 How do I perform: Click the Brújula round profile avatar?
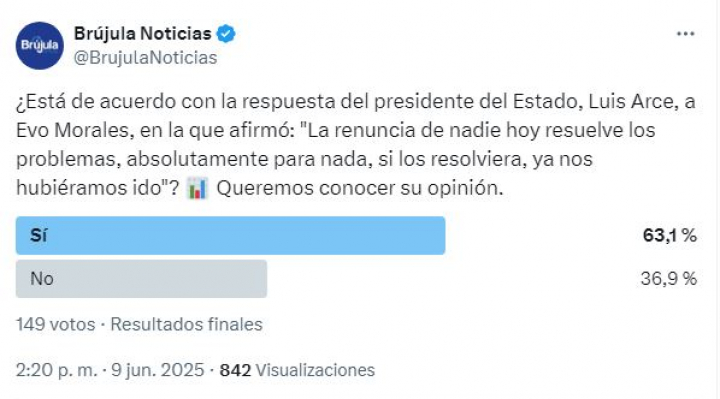coord(39,45)
